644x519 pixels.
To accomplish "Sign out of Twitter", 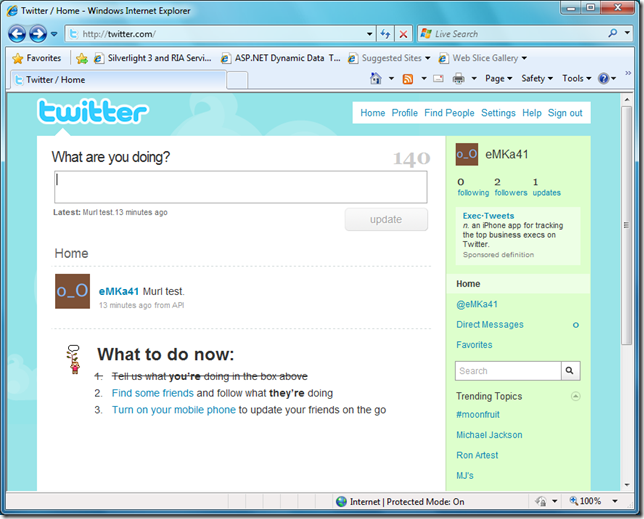I will pos(565,113).
